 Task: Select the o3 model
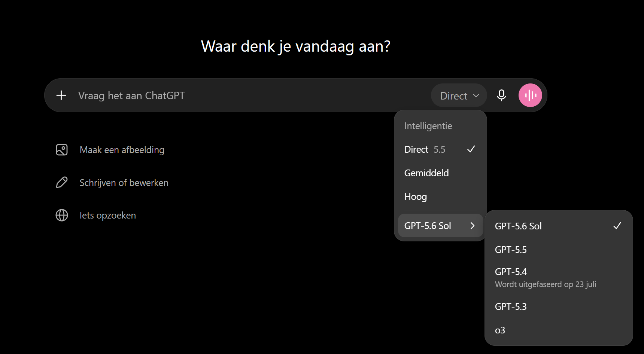coord(558,330)
